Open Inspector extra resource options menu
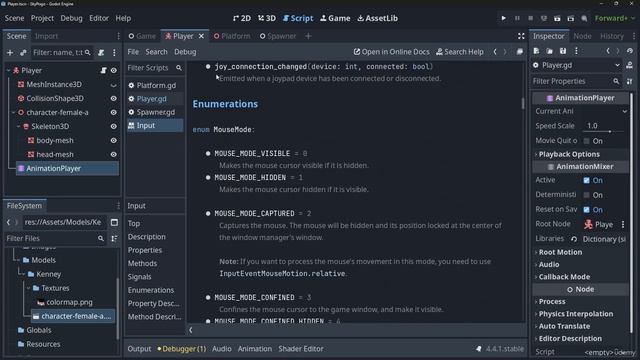The height and width of the screenshot is (360, 640). (x=576, y=51)
